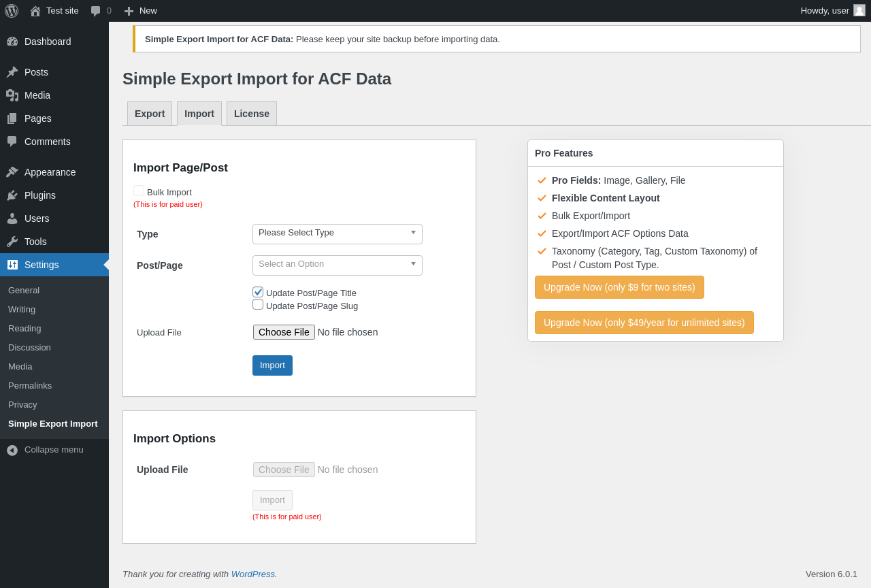Viewport: 871px width, 588px height.
Task: Uncheck Update Post/Page Title checkbox
Action: coord(258,292)
